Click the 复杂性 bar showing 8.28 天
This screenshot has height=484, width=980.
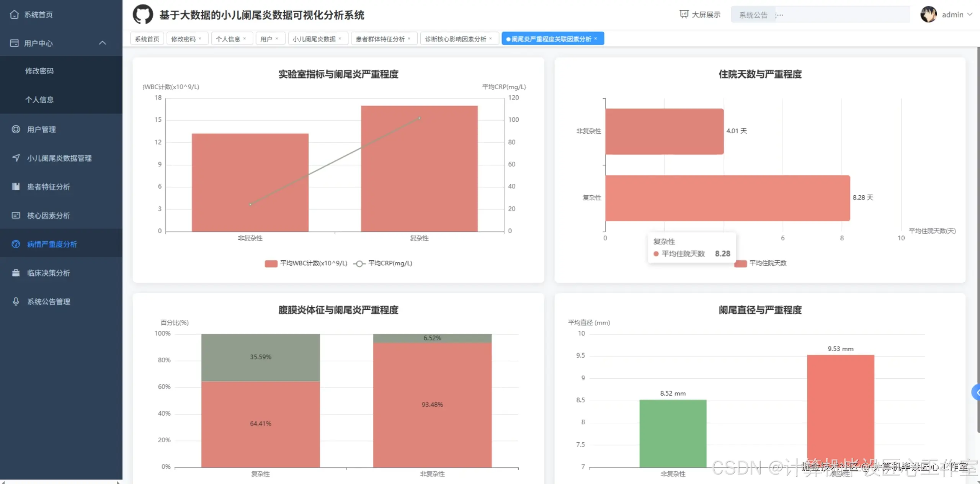727,198
